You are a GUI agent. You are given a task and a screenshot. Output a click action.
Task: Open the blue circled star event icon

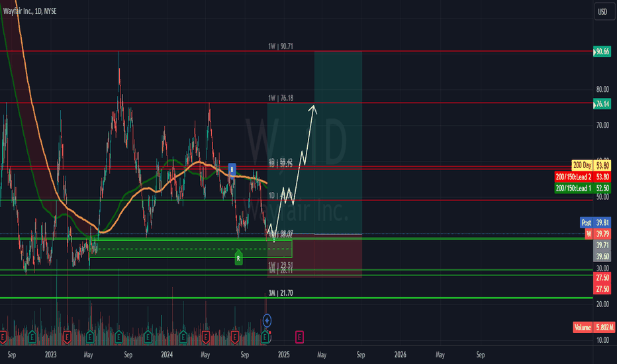(x=267, y=321)
